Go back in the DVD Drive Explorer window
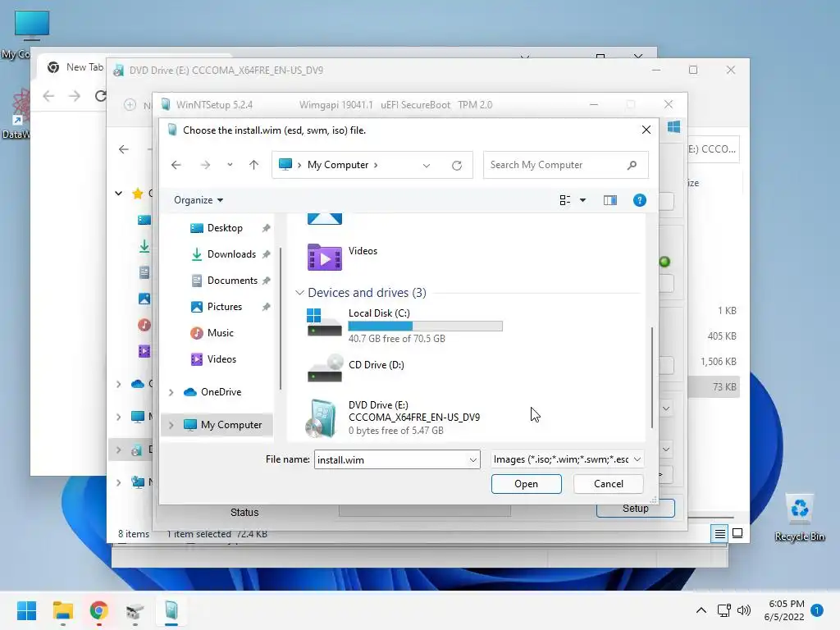840x630 pixels. click(124, 149)
